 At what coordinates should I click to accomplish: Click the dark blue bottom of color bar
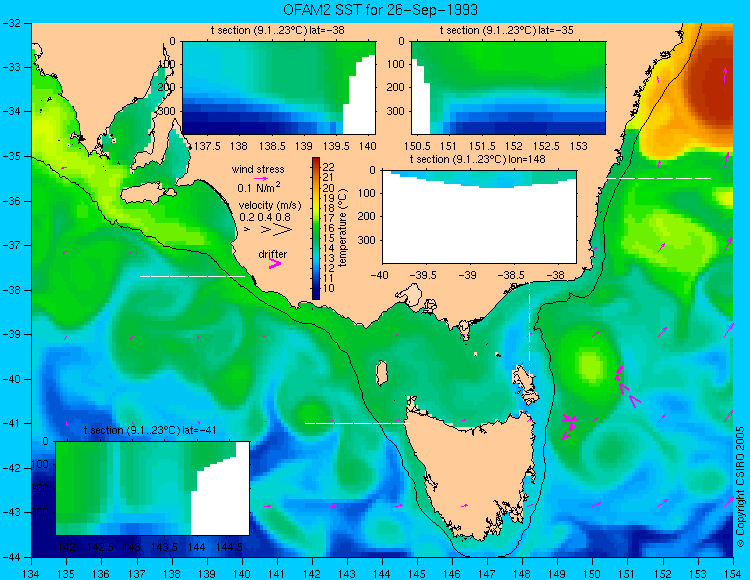pyautogui.click(x=316, y=293)
